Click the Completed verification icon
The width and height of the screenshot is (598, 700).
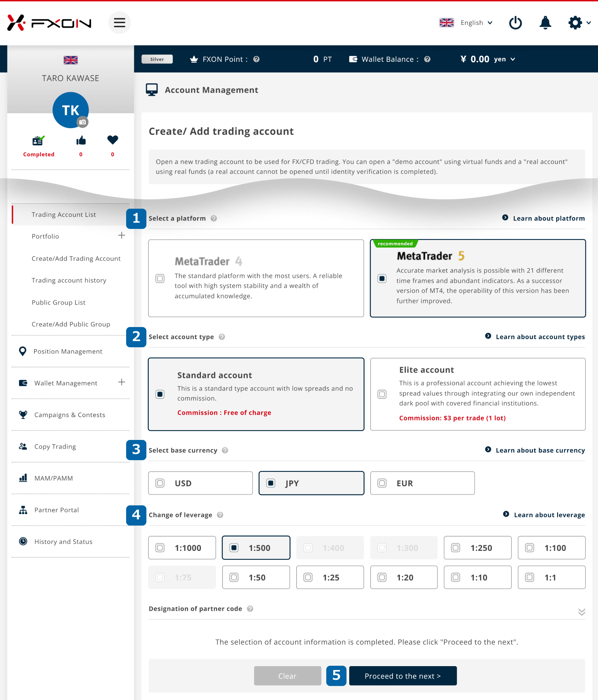coord(39,140)
